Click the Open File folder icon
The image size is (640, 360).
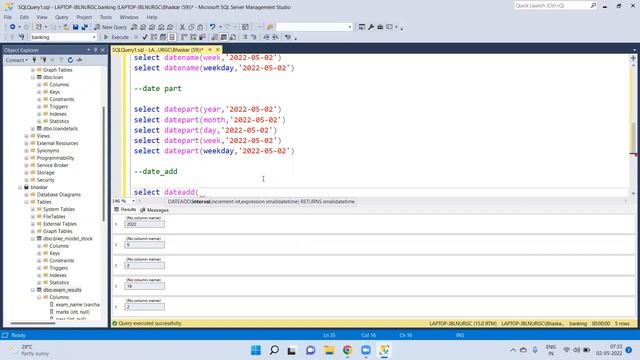[x=66, y=27]
